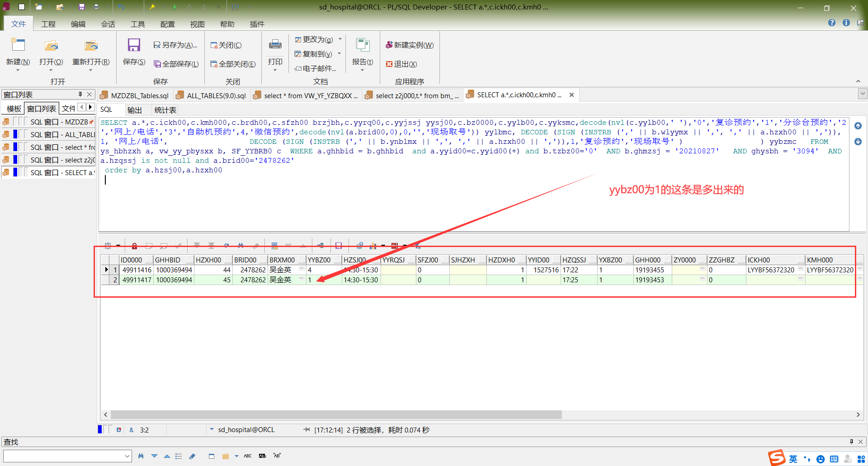
Task: Open the sd_hospital@ORCL connection dropdown in status bar
Action: click(212, 429)
